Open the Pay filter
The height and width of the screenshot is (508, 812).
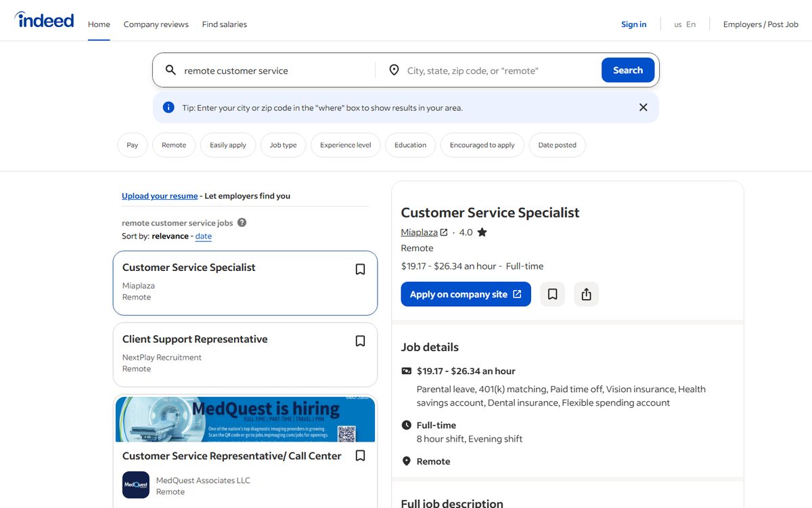(x=133, y=145)
